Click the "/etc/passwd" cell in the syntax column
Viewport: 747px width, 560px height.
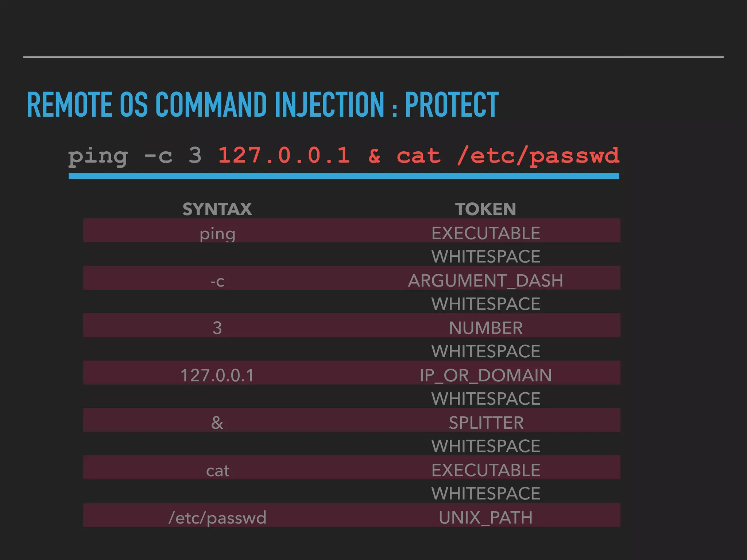[217, 518]
